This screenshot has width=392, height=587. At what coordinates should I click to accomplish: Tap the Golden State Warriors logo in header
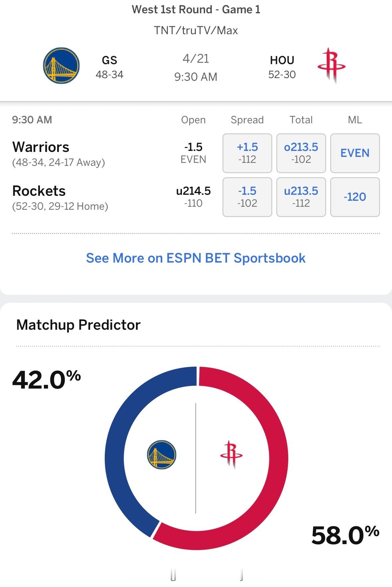[62, 65]
